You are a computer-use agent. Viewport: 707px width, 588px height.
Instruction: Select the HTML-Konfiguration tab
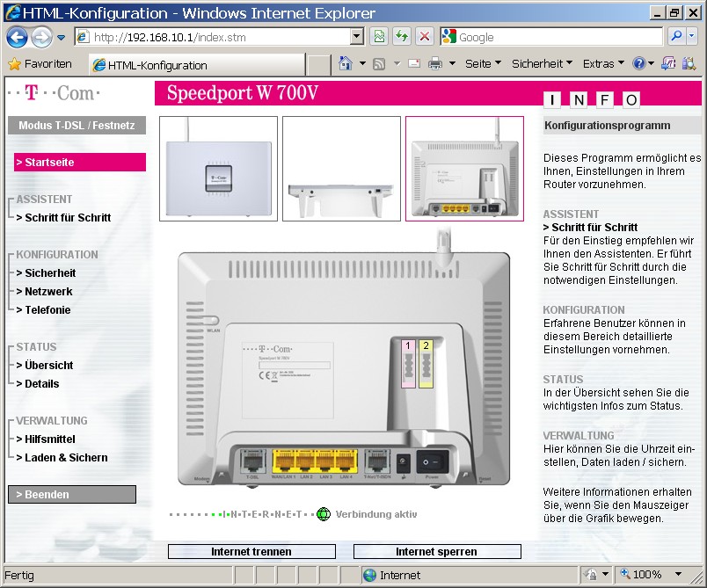196,65
